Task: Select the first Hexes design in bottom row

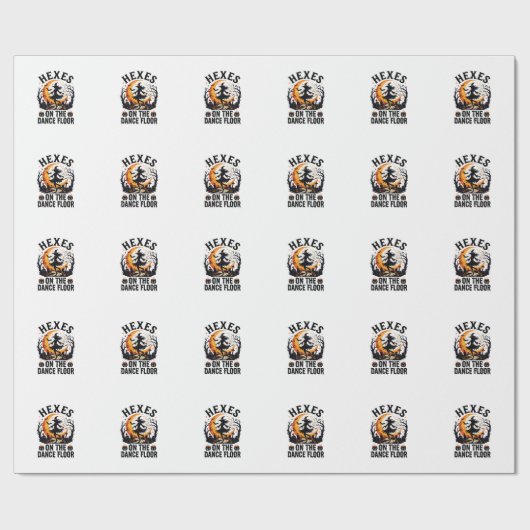Action: pos(56,432)
